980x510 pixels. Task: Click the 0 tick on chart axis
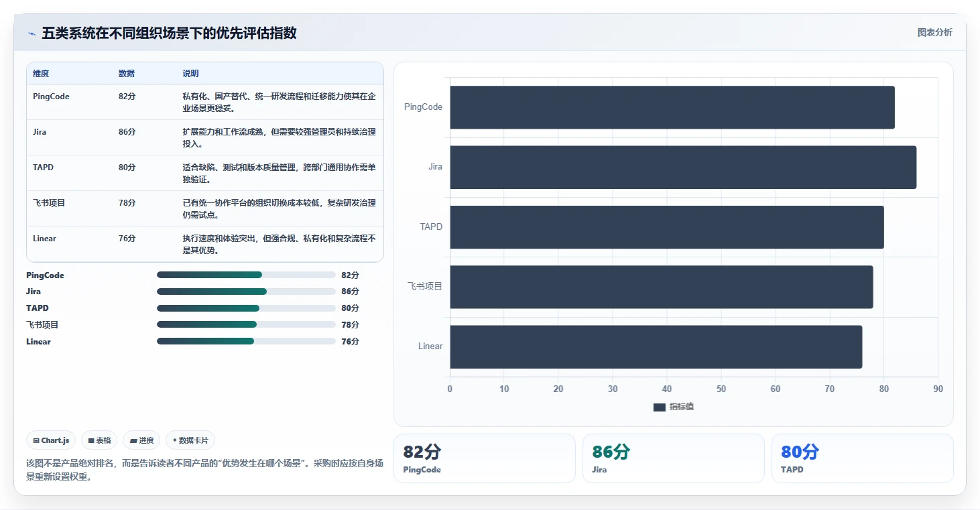450,389
